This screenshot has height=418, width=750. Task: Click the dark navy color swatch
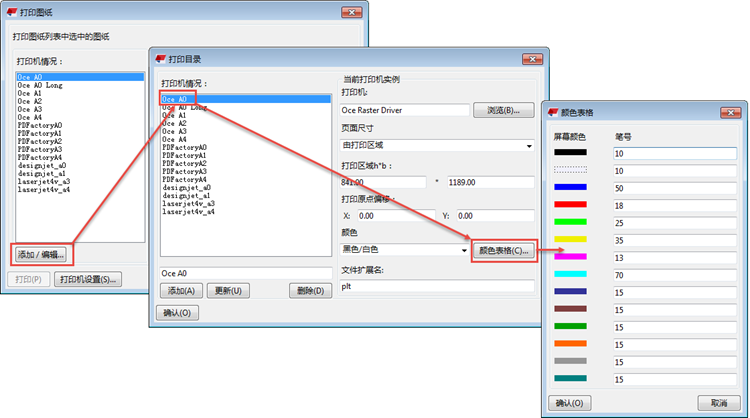tap(570, 291)
